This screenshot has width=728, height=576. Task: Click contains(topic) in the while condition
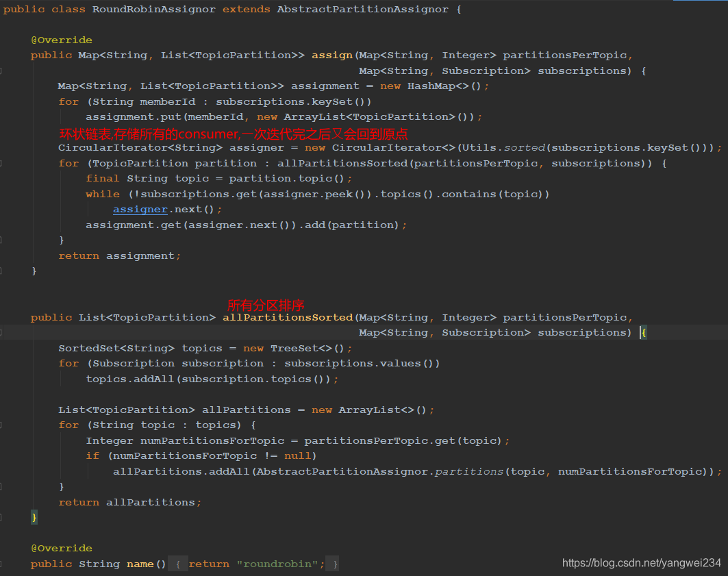pyautogui.click(x=492, y=194)
